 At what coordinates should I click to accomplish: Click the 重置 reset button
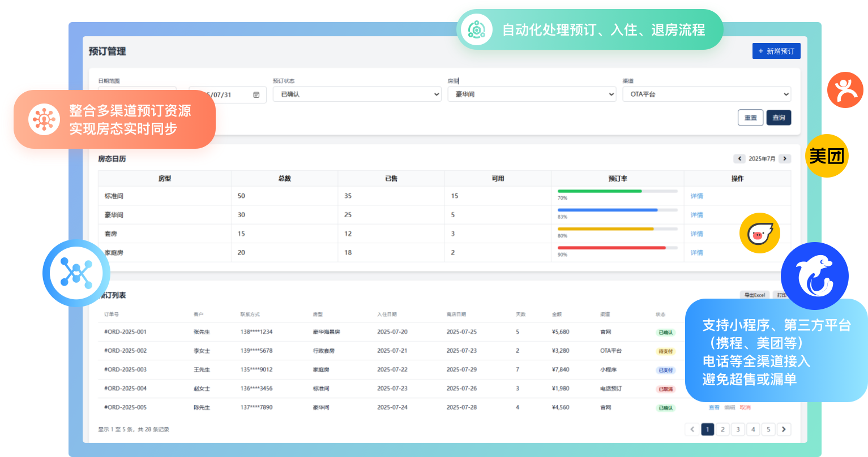tap(750, 118)
